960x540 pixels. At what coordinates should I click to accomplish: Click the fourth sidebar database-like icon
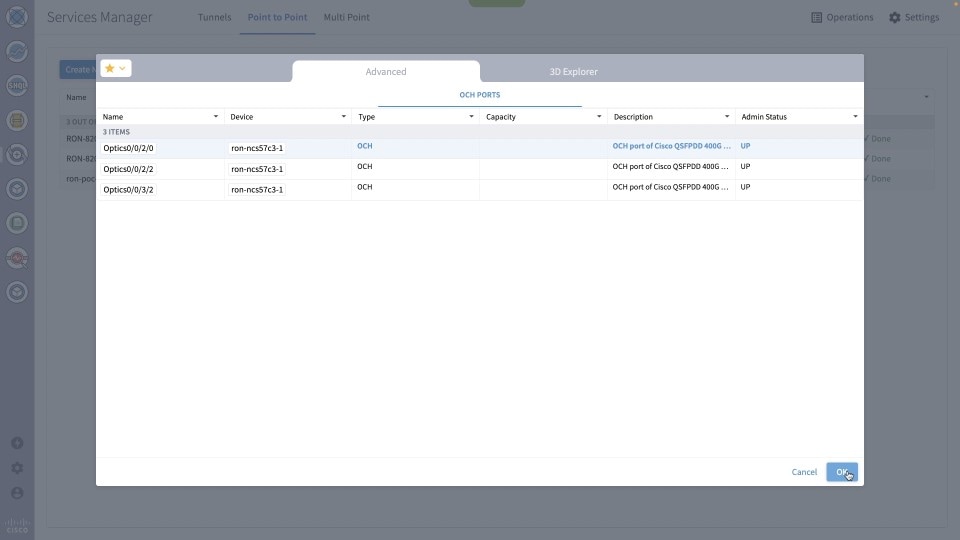point(17,121)
